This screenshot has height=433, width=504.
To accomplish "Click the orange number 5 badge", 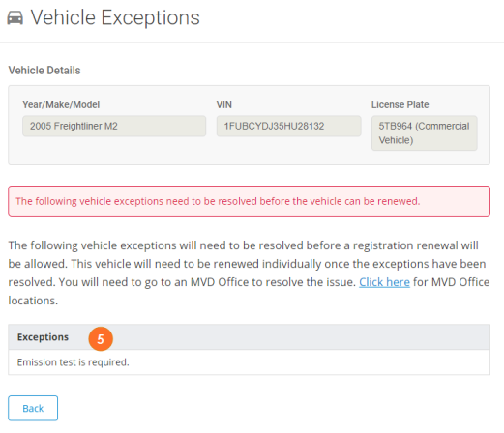I will 101,339.
